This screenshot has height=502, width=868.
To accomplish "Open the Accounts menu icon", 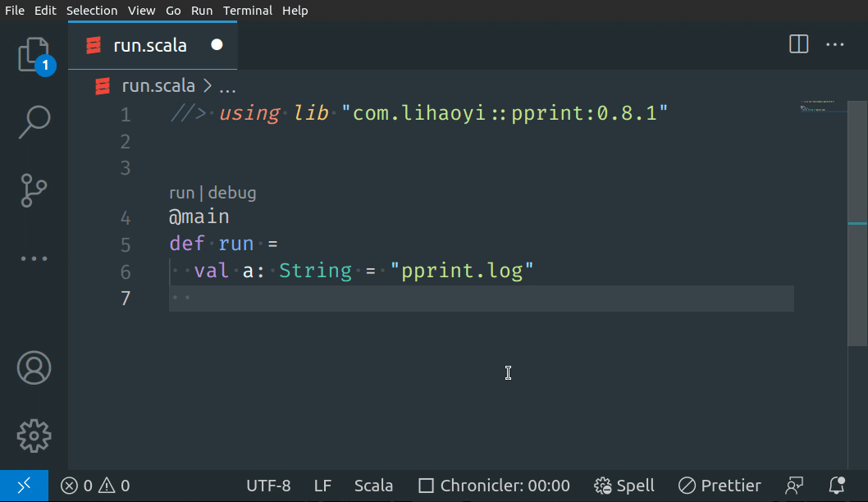I will (x=34, y=368).
